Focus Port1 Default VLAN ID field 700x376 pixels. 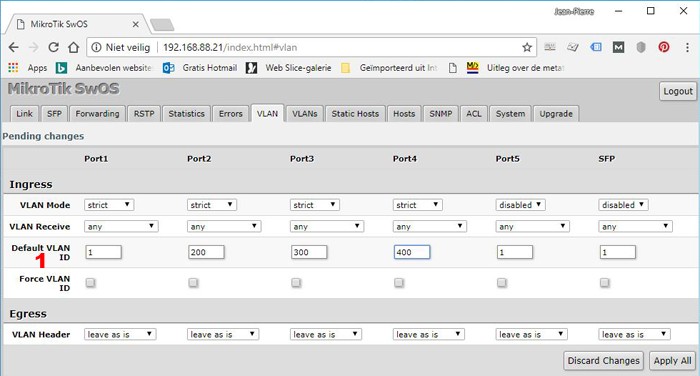click(103, 252)
